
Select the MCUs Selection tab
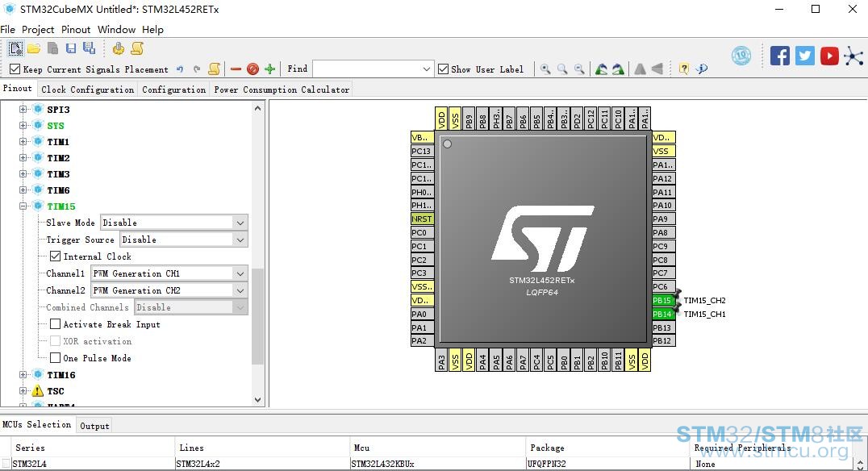(x=37, y=424)
